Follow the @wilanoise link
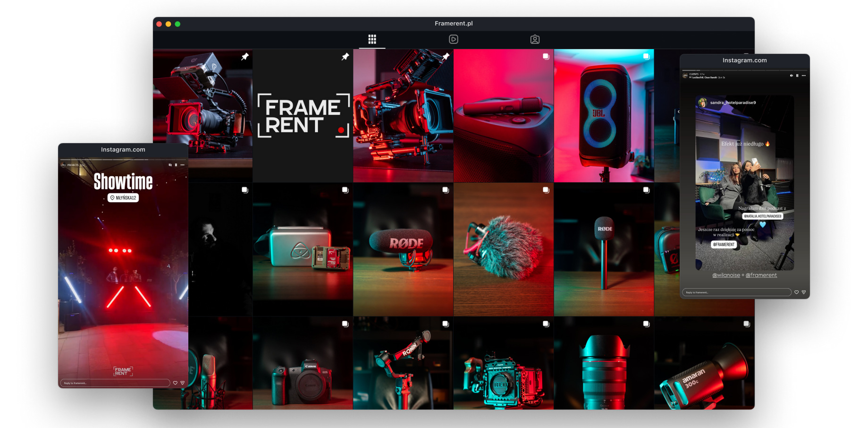The height and width of the screenshot is (428, 868). click(726, 275)
